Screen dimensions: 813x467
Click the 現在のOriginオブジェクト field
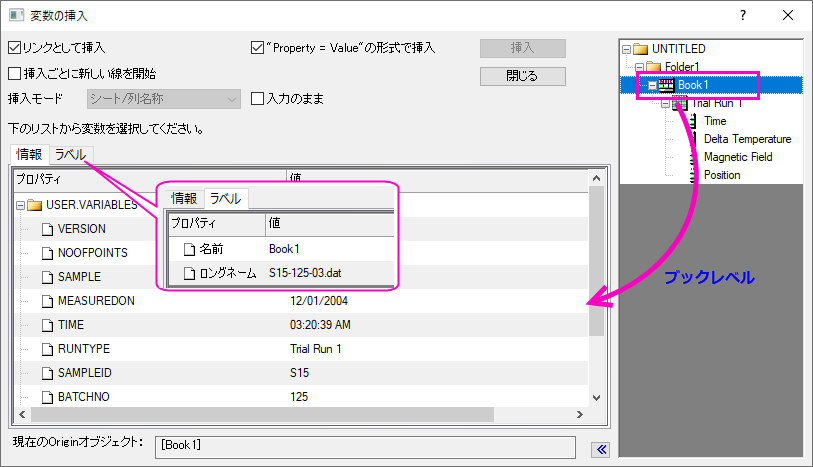(x=365, y=447)
